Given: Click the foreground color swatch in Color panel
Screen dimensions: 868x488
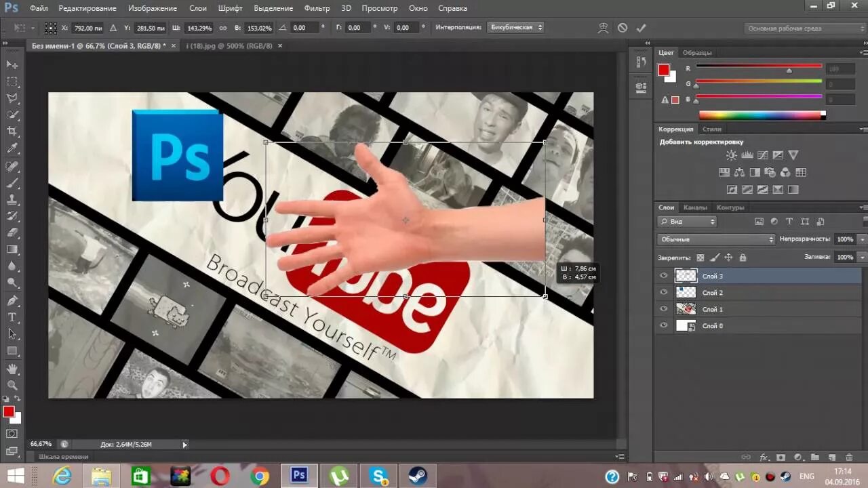Looking at the screenshot, I should (663, 70).
